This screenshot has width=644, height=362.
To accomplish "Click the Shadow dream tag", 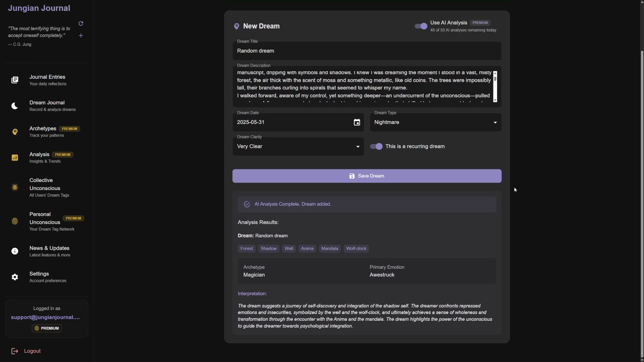I will (269, 249).
